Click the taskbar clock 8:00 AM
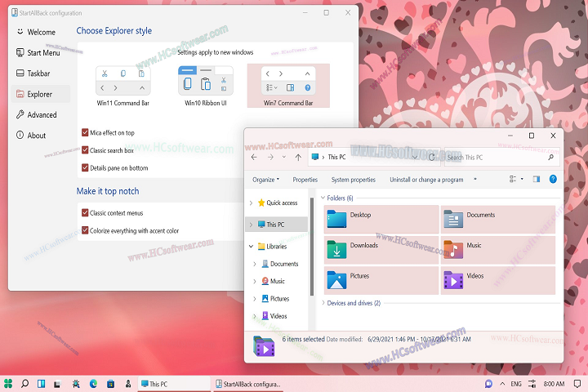 [554, 384]
